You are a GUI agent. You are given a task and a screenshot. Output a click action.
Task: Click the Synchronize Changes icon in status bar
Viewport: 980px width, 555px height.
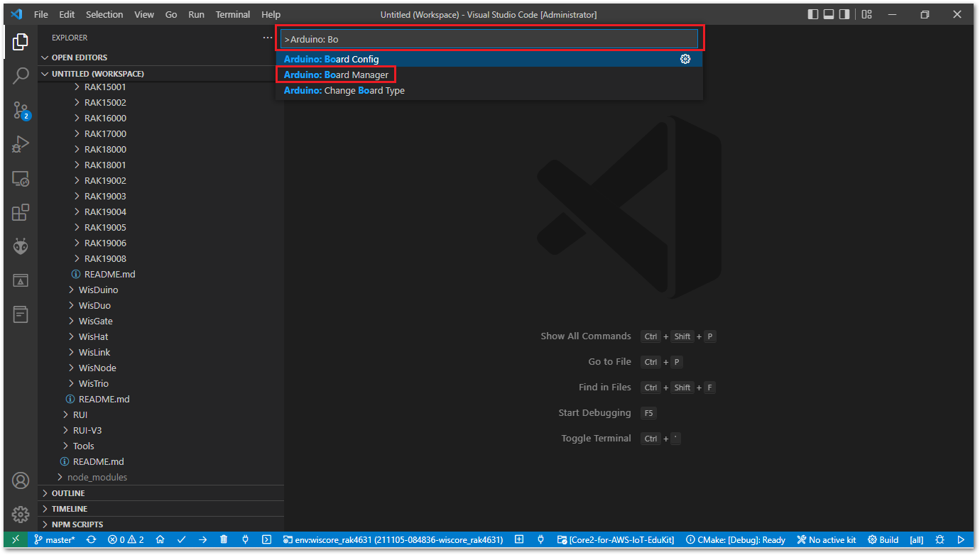[x=91, y=539]
